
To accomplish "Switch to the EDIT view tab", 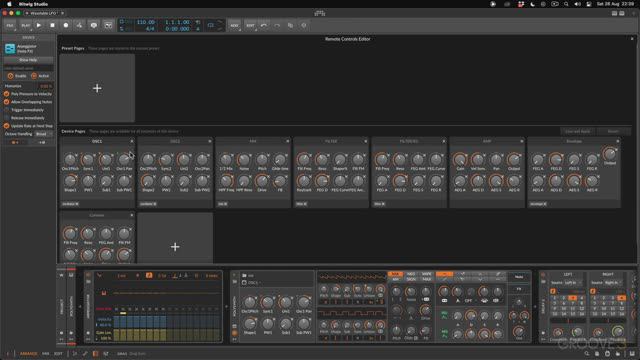I will pos(58,353).
